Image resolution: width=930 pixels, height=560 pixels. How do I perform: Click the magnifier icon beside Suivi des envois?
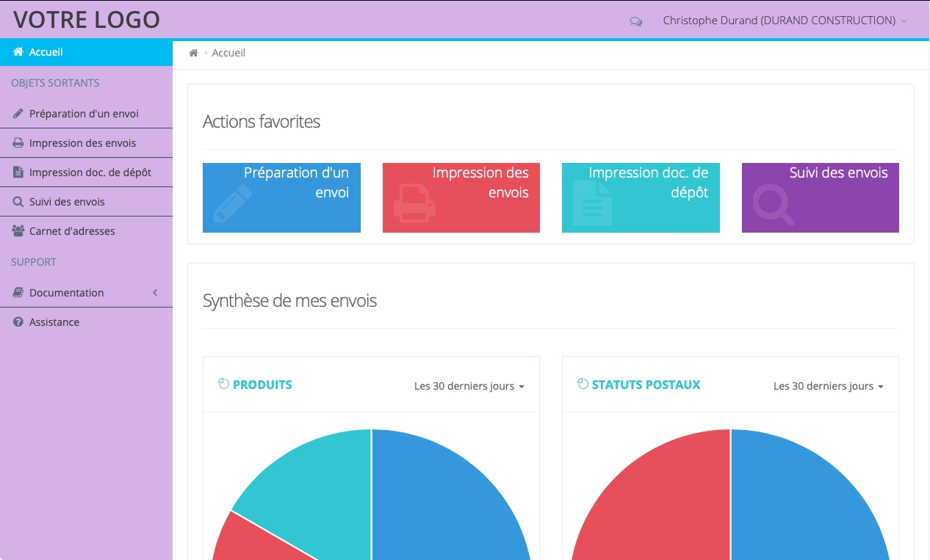[x=18, y=202]
